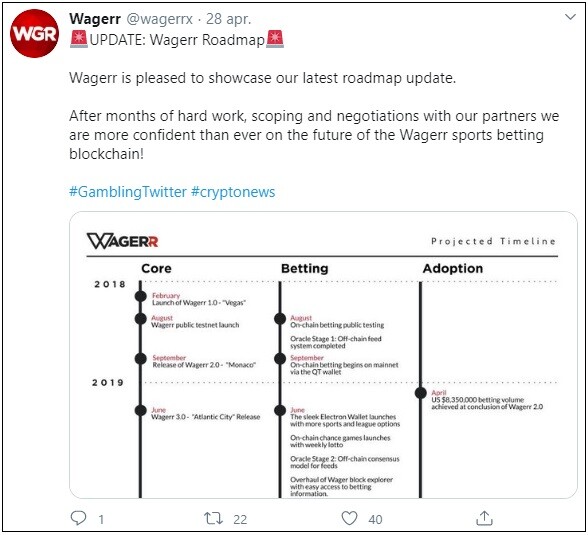Click the first siren emoji before UPDATE
The height and width of the screenshot is (535, 588).
tap(79, 39)
